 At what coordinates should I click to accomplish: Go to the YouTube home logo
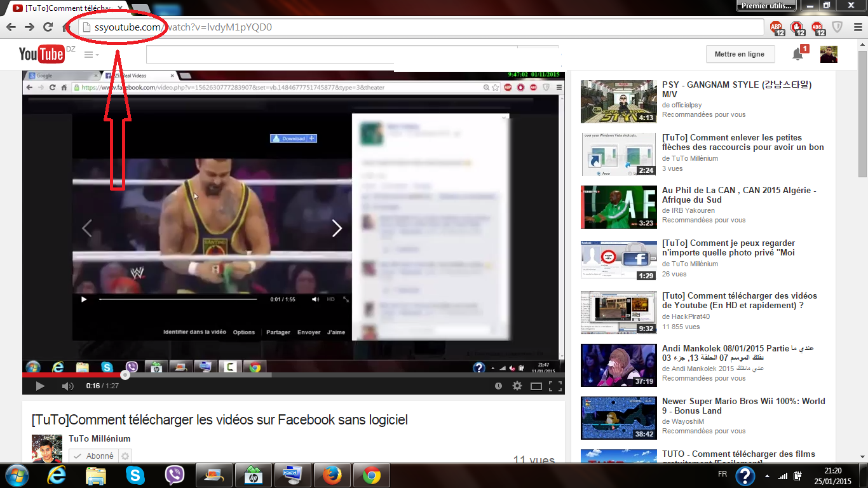(x=42, y=54)
